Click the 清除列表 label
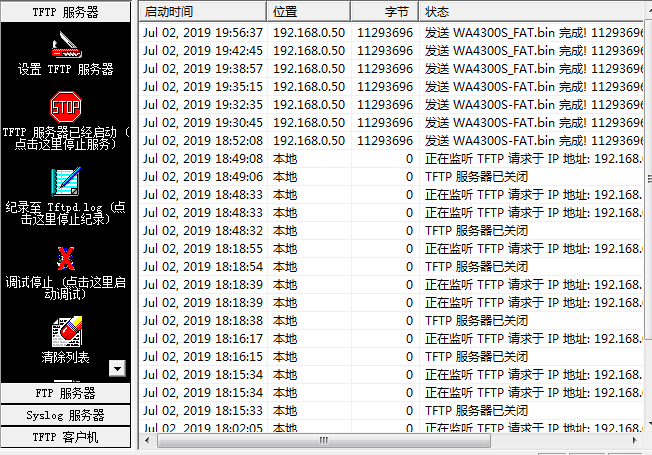Screen dimensions: 652x455 click(66, 357)
